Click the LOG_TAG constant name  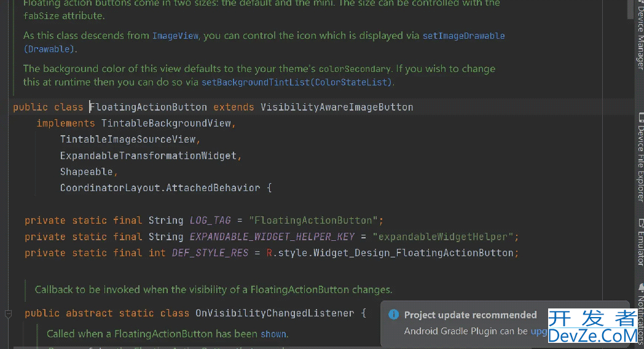point(210,221)
